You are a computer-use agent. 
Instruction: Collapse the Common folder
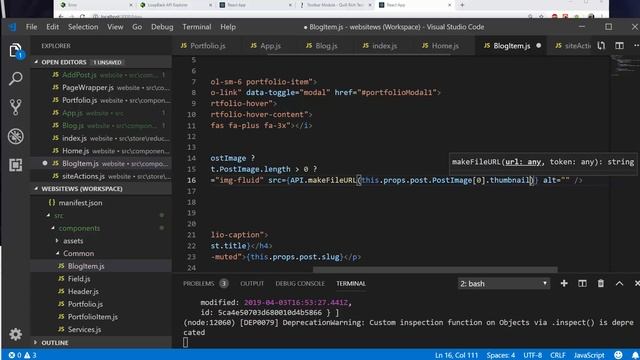[78, 253]
